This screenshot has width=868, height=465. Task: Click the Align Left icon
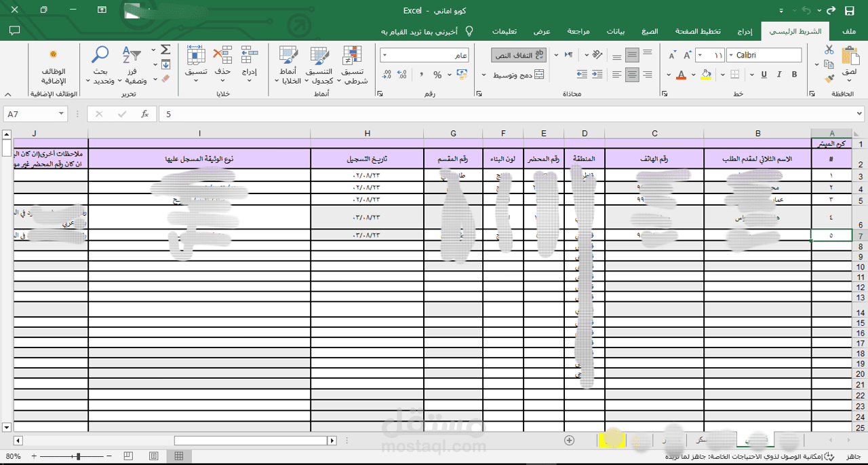coord(617,75)
